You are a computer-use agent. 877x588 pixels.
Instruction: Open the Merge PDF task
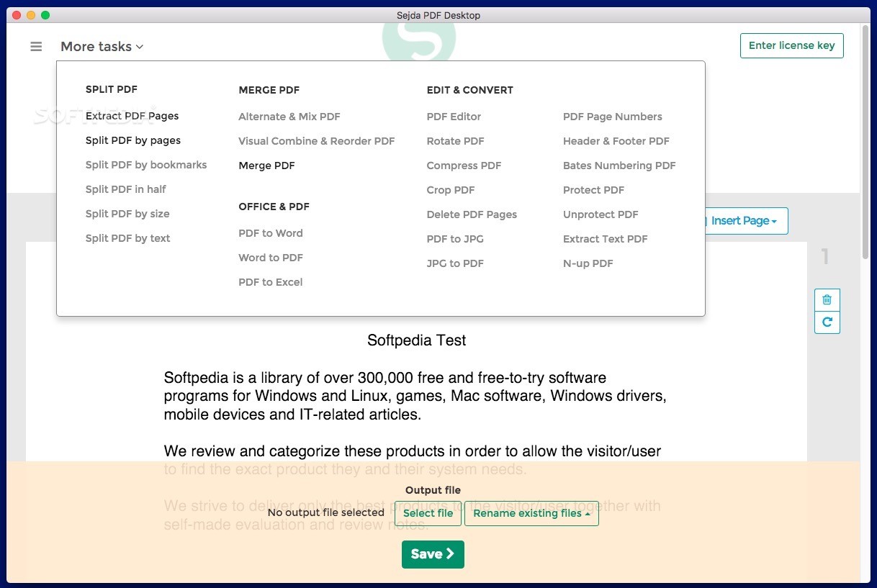pos(266,166)
